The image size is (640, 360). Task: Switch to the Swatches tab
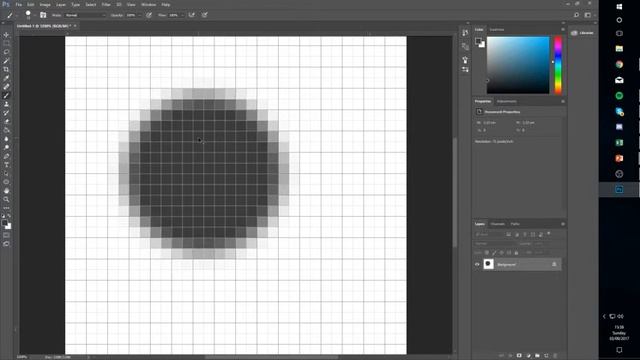(x=497, y=29)
